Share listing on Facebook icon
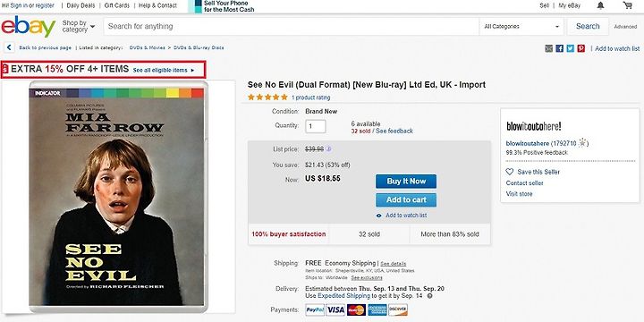The width and height of the screenshot is (644, 322). [559, 48]
